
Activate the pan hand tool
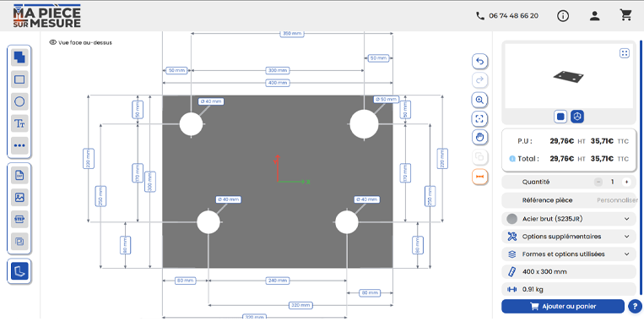(479, 138)
